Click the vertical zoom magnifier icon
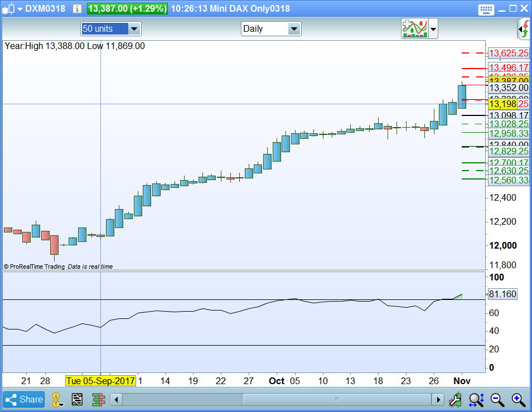 pos(477,399)
